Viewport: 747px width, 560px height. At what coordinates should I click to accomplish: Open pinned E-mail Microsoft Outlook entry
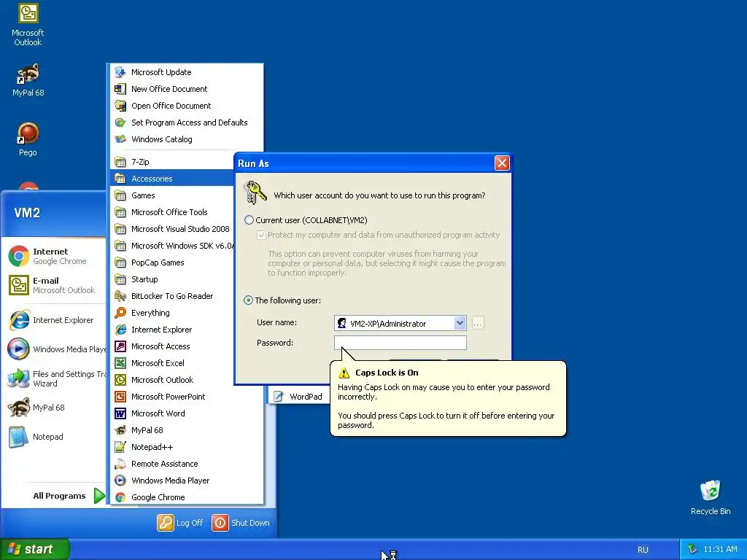coord(53,285)
